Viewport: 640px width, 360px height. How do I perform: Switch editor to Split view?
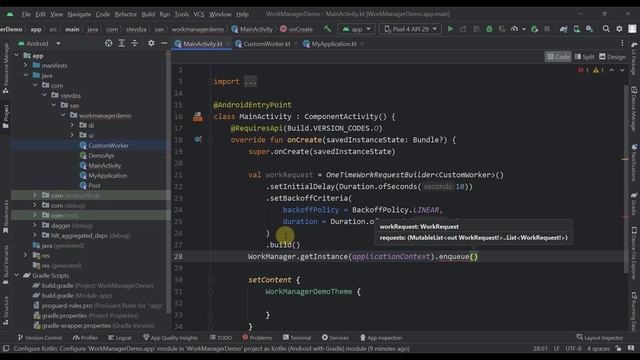click(x=584, y=57)
